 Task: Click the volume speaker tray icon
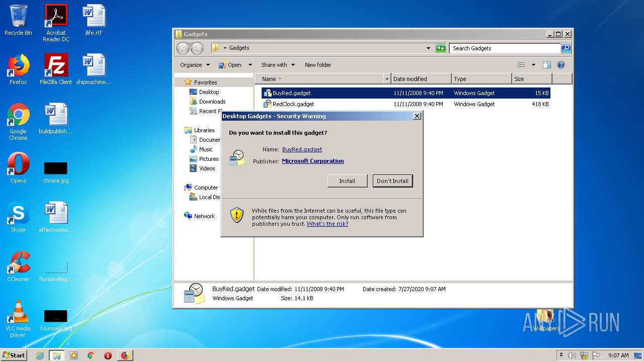coord(572,355)
